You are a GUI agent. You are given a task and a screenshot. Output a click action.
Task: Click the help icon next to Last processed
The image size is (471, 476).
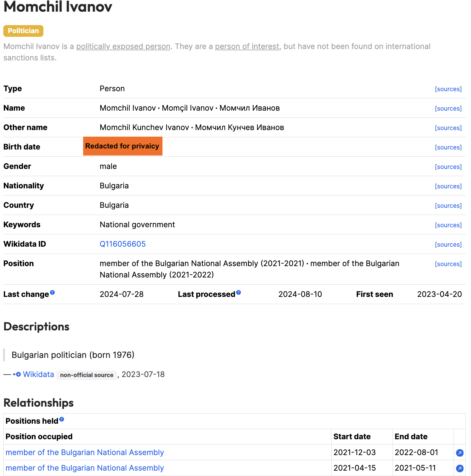pos(238,292)
